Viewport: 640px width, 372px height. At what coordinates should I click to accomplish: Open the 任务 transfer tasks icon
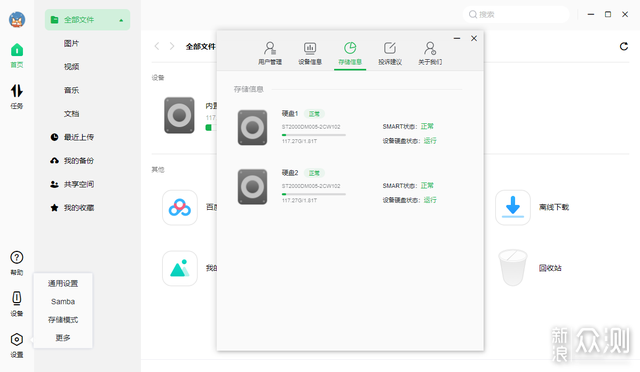tap(17, 91)
